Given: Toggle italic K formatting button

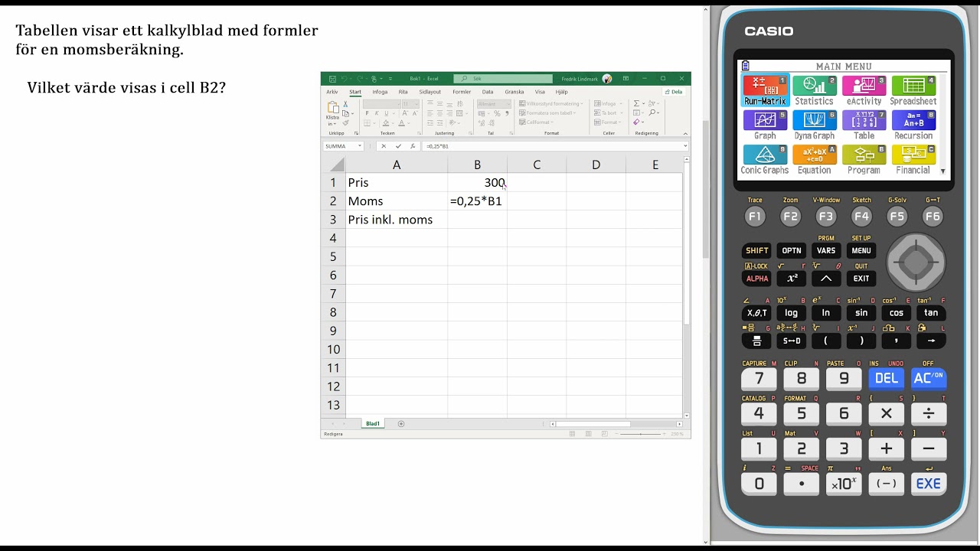Looking at the screenshot, I should point(377,113).
